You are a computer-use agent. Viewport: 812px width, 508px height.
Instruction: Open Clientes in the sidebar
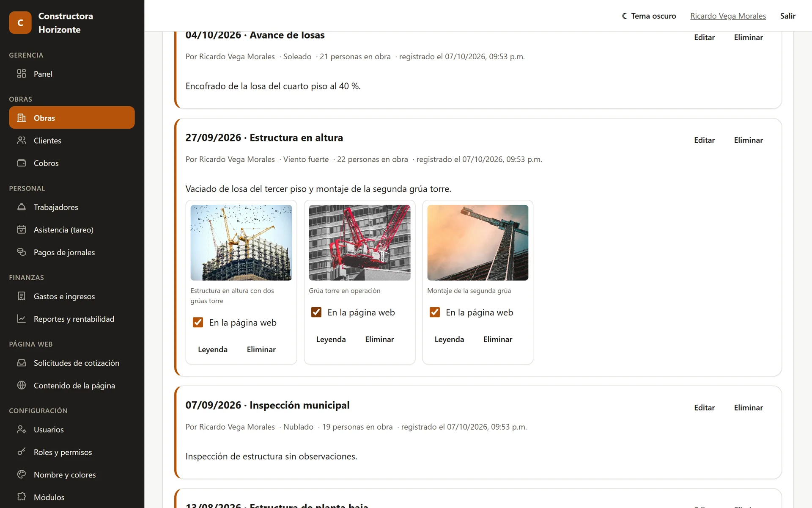[x=72, y=140]
